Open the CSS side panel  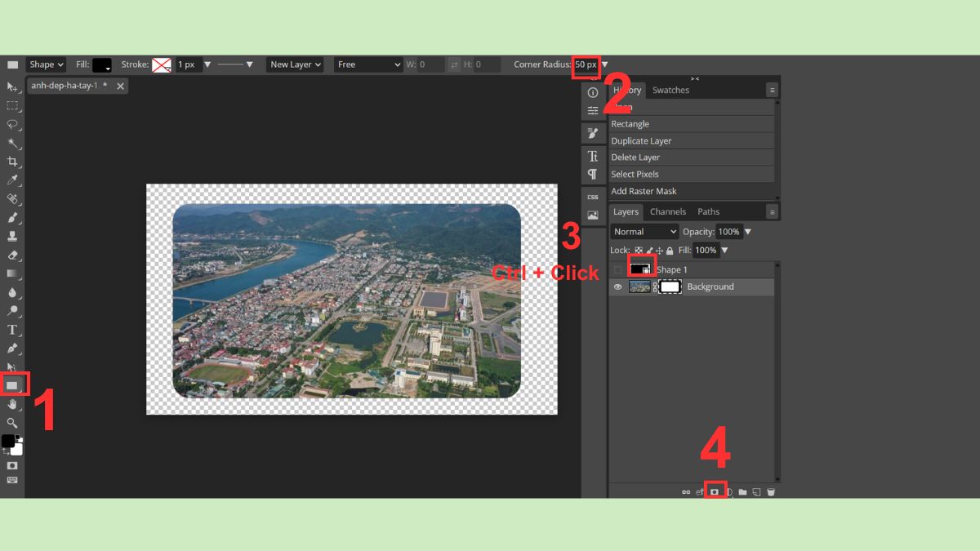[593, 197]
